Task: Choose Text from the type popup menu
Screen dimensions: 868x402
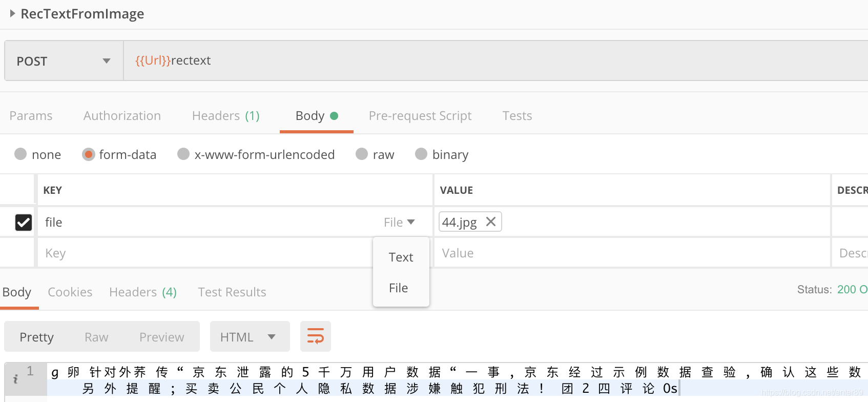Action: tap(401, 257)
